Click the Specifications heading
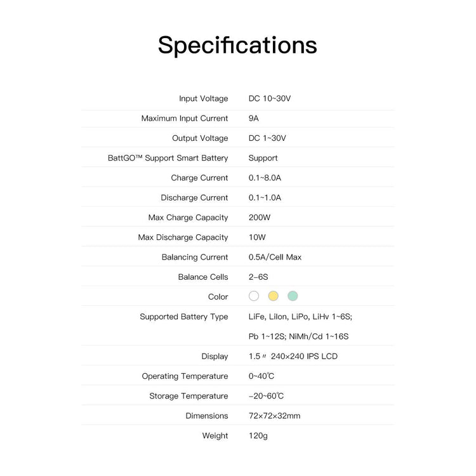 click(237, 46)
